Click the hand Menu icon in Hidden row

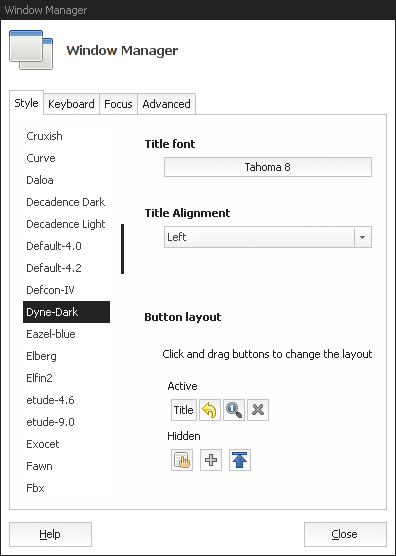coord(182,460)
